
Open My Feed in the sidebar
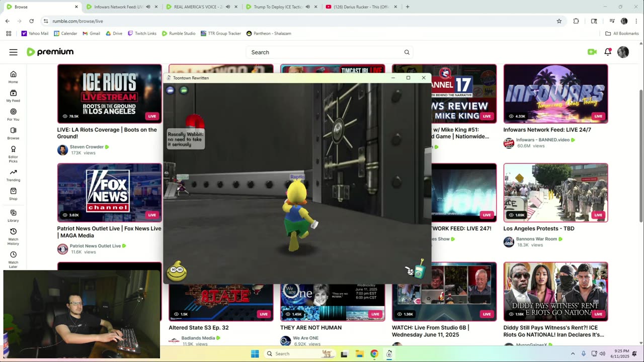[x=13, y=96]
